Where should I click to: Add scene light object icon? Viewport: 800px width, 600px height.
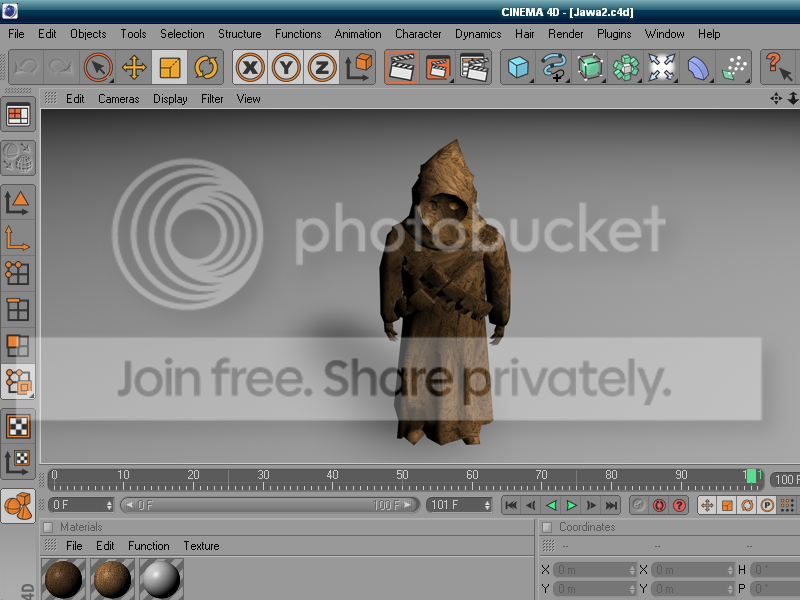point(661,67)
